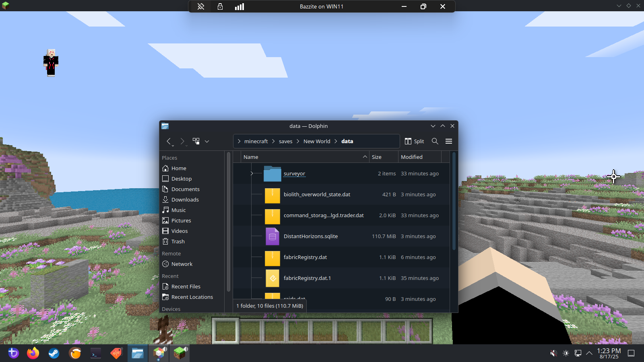644x362 pixels.
Task: Switch to the Minecraft grass block taskbar entry
Action: click(180, 353)
